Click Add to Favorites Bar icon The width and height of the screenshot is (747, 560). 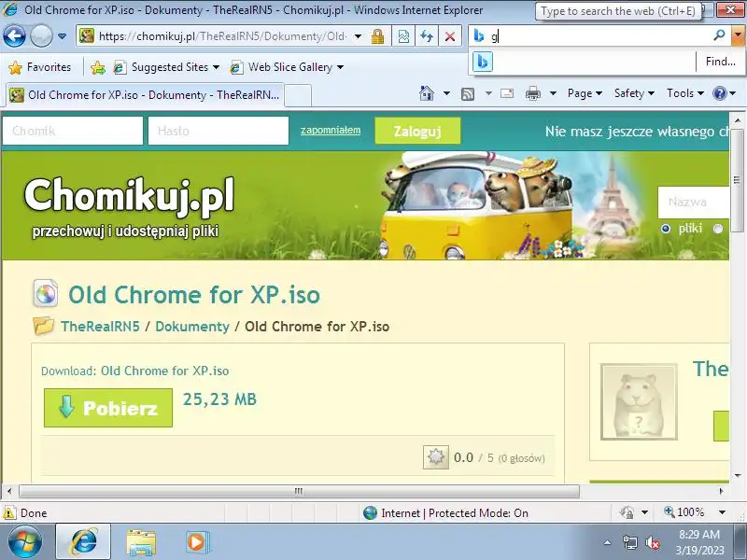point(98,67)
